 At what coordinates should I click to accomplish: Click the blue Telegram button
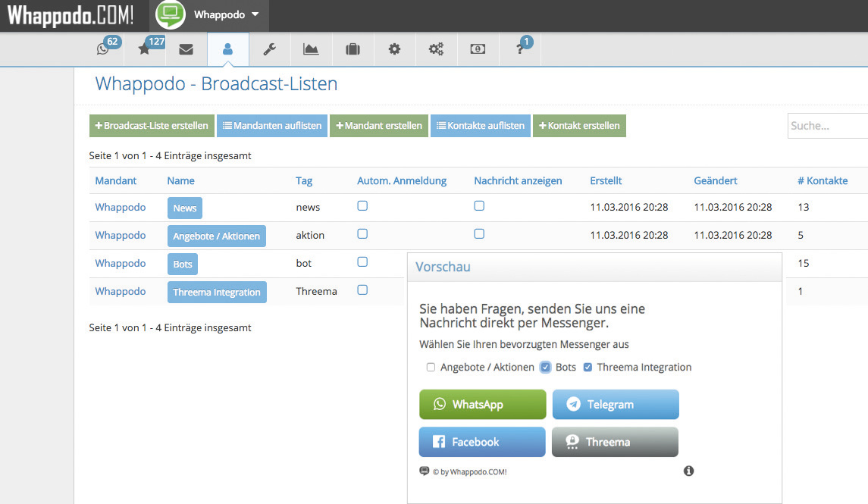[x=616, y=405]
